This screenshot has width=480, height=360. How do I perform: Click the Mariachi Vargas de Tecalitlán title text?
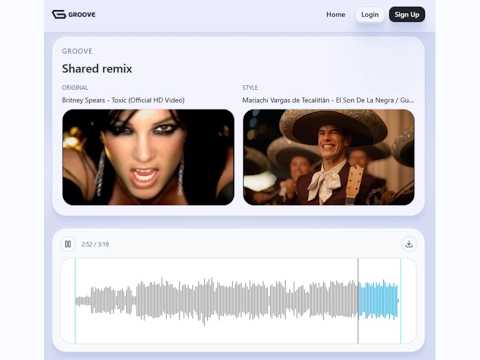328,100
